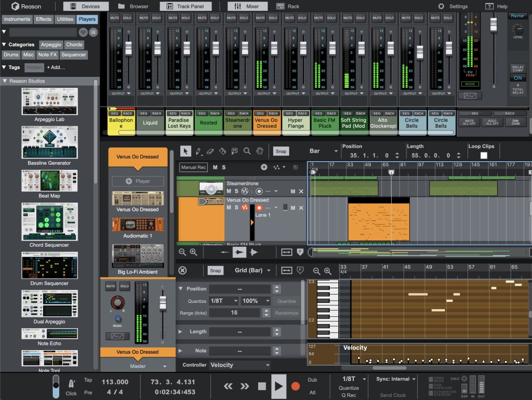The image size is (532, 400).
Task: Toggle Snap in the clip editor
Action: 216,271
